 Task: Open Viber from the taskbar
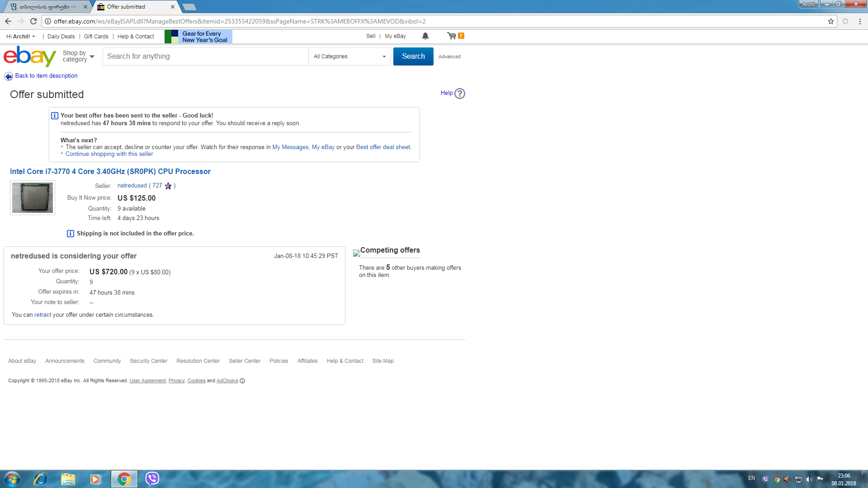click(x=152, y=479)
